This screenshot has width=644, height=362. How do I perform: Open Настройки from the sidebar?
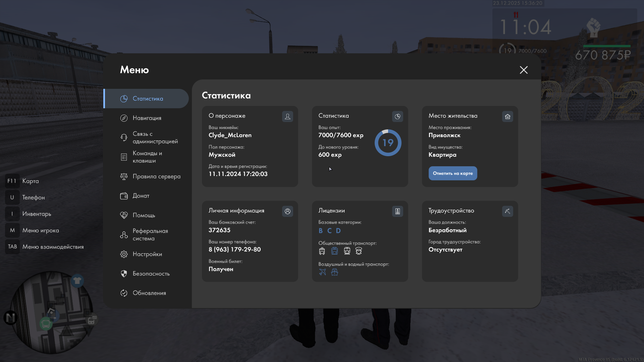(x=147, y=254)
